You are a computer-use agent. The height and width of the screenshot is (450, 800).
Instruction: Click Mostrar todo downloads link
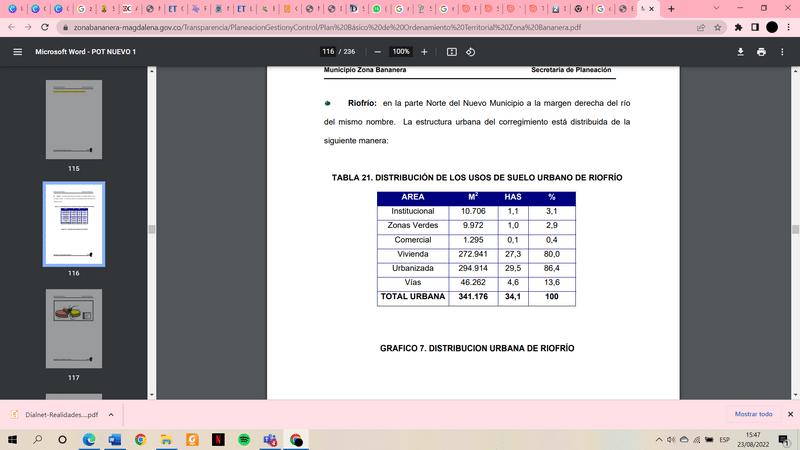[754, 414]
